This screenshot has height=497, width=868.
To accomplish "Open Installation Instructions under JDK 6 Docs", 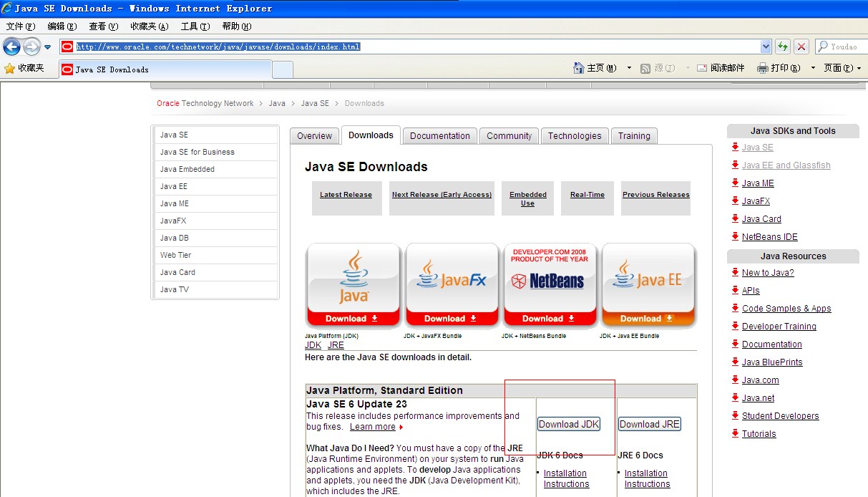I will click(566, 478).
